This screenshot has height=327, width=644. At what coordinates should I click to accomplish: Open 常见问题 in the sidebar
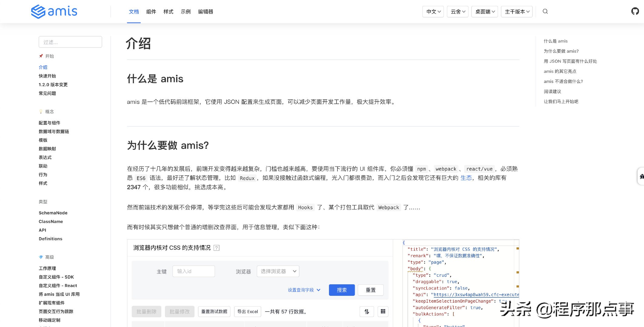click(x=47, y=93)
